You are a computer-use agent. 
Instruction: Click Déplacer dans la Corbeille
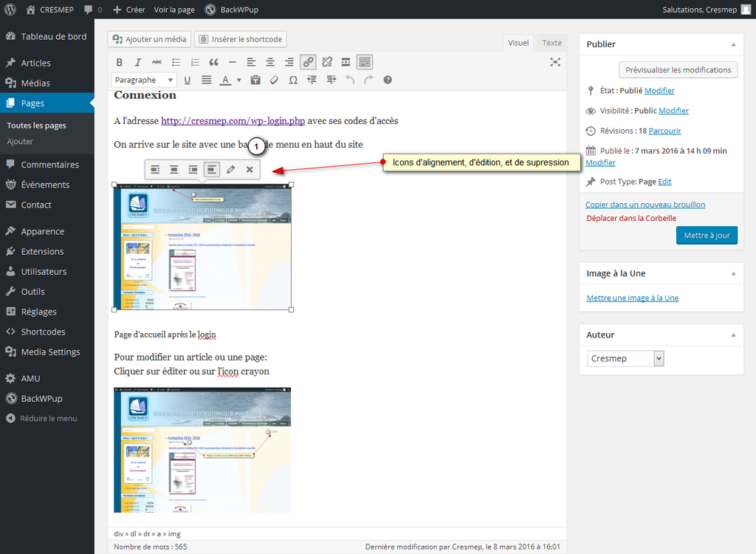pos(631,218)
